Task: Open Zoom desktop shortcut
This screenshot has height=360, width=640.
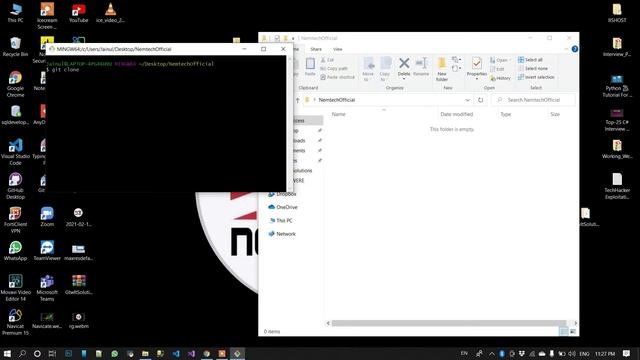Action: [47, 217]
